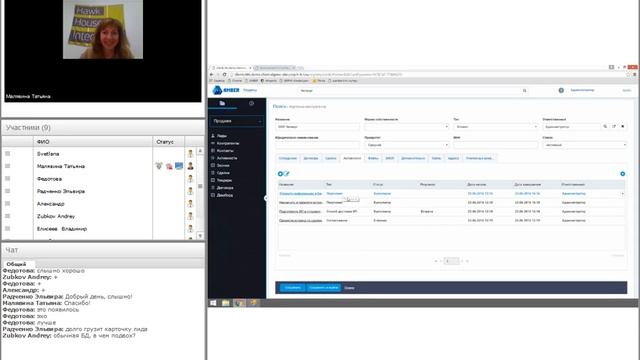Click the add activity plus icon above table
Viewport: 640px width, 360px height.
click(x=280, y=174)
